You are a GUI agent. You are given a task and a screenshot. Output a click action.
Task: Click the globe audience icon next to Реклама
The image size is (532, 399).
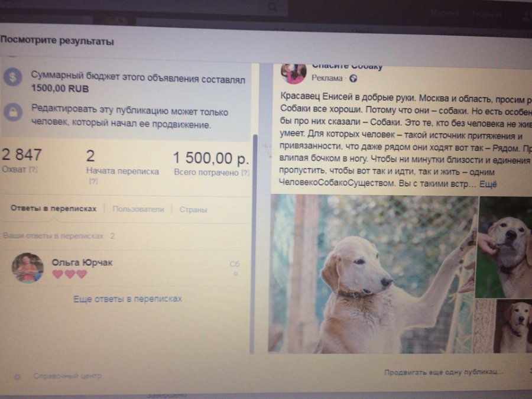(x=353, y=79)
